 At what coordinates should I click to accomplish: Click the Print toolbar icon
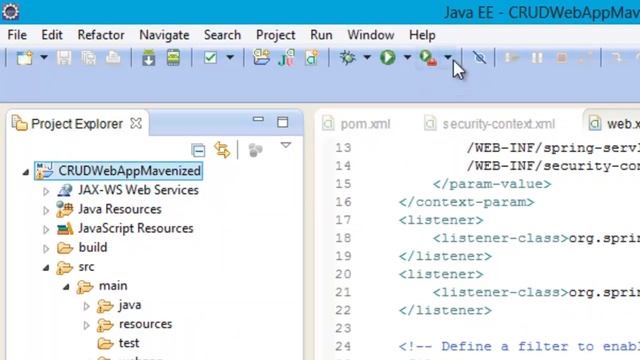click(113, 58)
